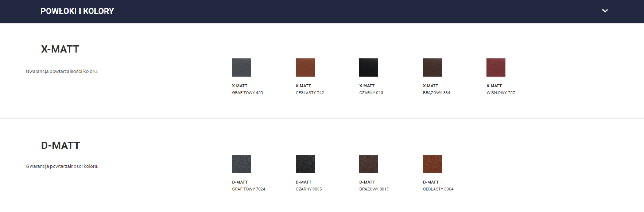Choose the X-MATT Czarny 015 swatch

pos(368,68)
